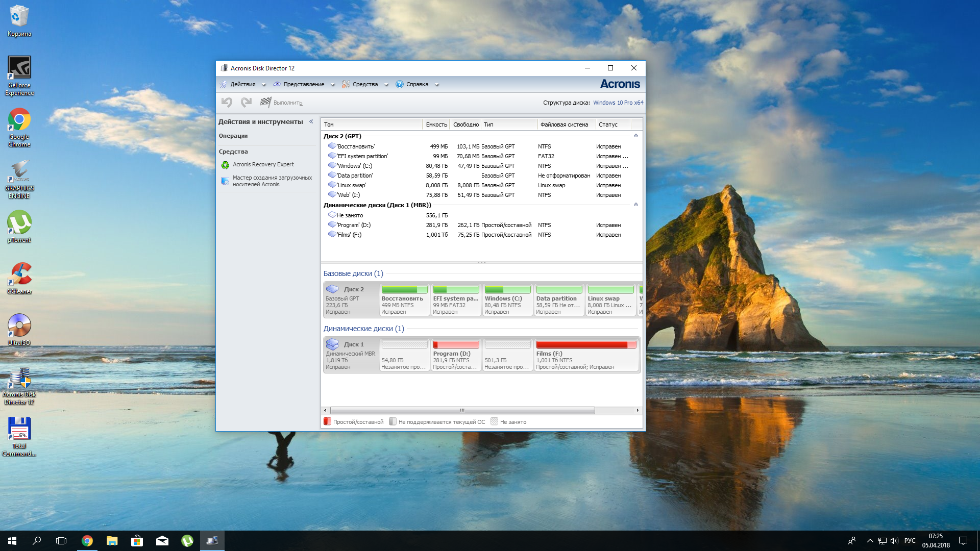Open Acronis Disk Director 12 desktop shortcut
Image resolution: width=980 pixels, height=551 pixels.
tap(19, 386)
